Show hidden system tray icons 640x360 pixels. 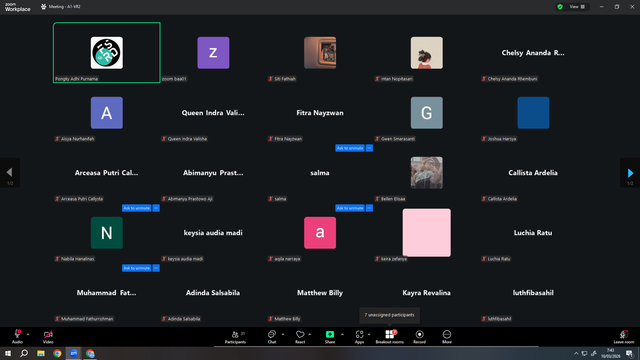tap(576, 353)
